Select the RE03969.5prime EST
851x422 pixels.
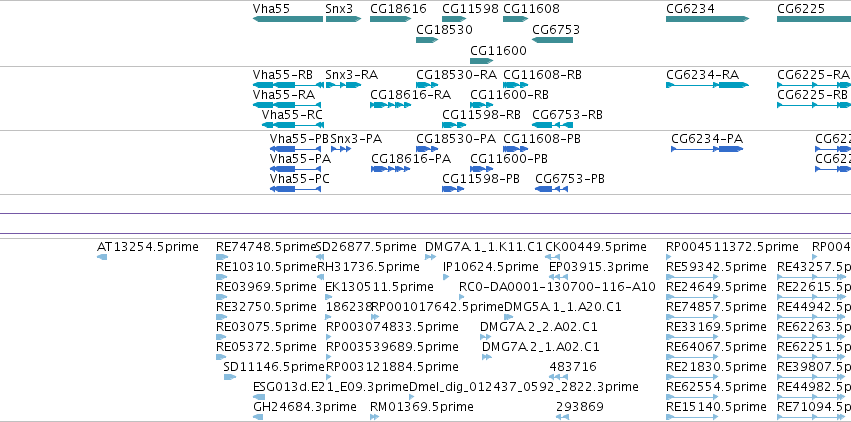(x=221, y=297)
